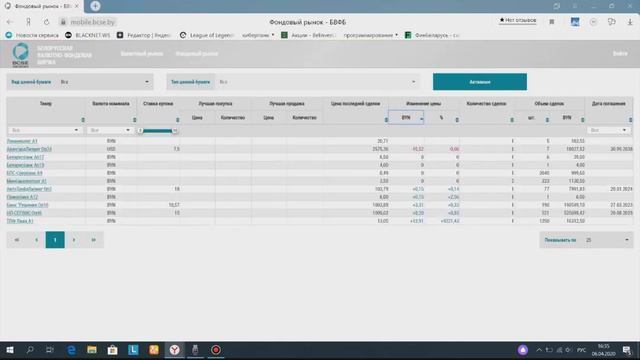Viewport: 640px width, 360px height.
Task: Open the Валюта номинала filter dropdown
Action: tap(110, 130)
